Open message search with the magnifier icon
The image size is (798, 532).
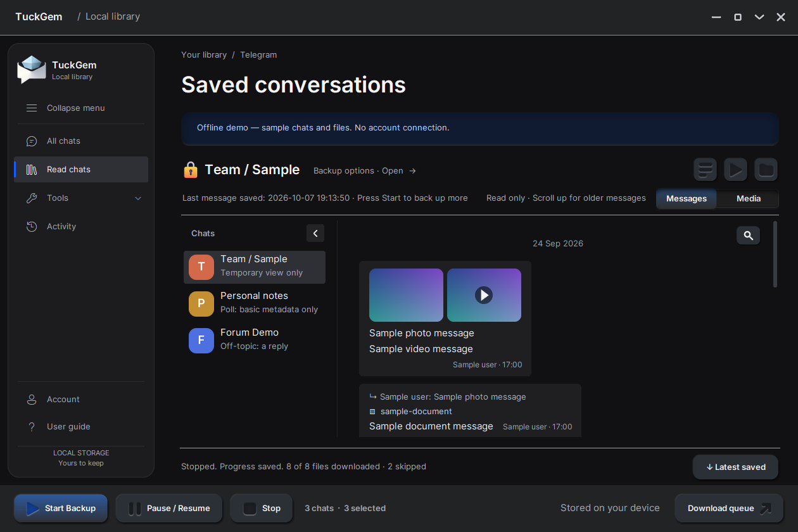[x=748, y=236]
